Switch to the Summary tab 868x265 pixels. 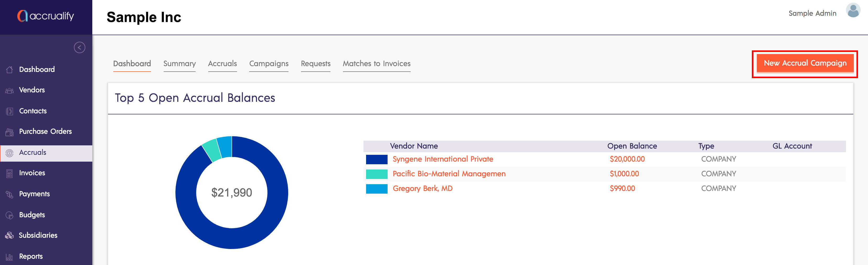click(179, 64)
